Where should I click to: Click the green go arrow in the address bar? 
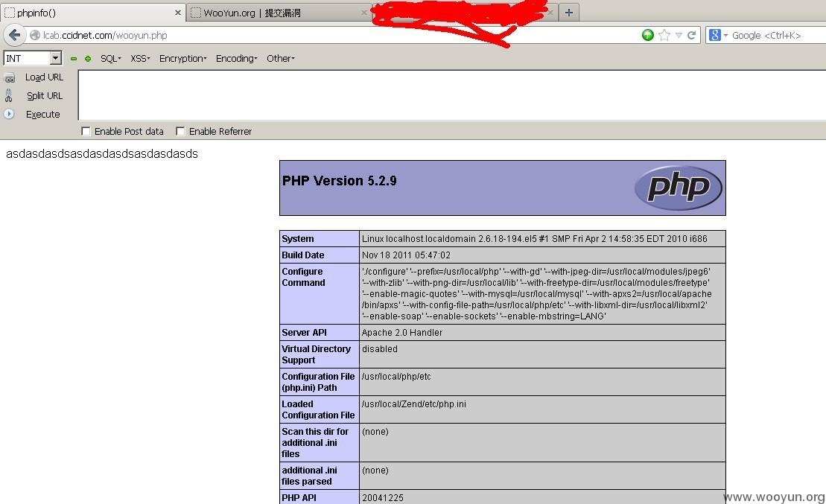tap(648, 35)
